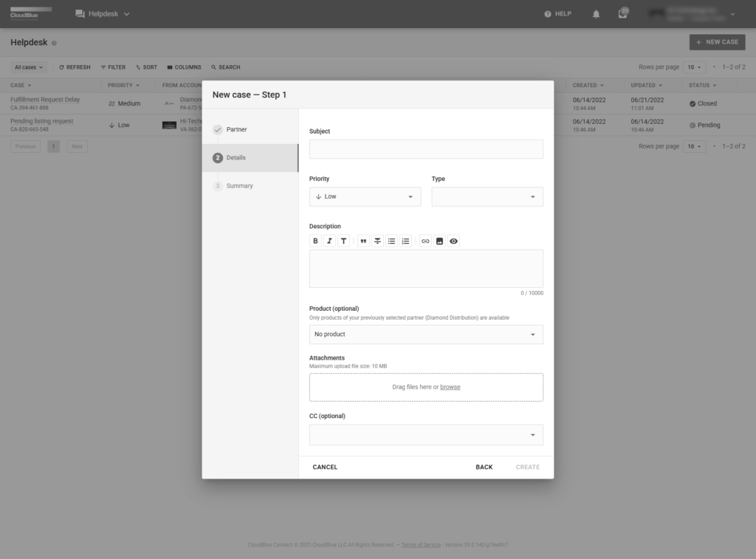This screenshot has height=559, width=756.
Task: Toggle description preview with eye icon
Action: 453,241
